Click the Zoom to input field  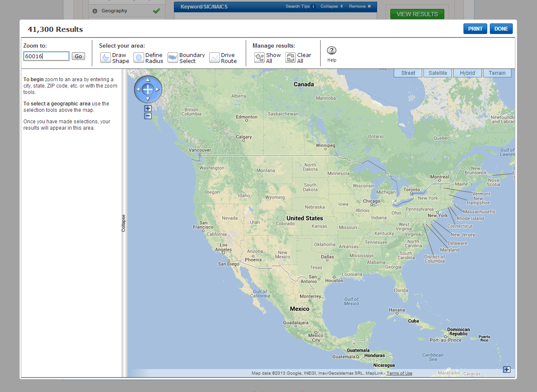click(x=46, y=56)
